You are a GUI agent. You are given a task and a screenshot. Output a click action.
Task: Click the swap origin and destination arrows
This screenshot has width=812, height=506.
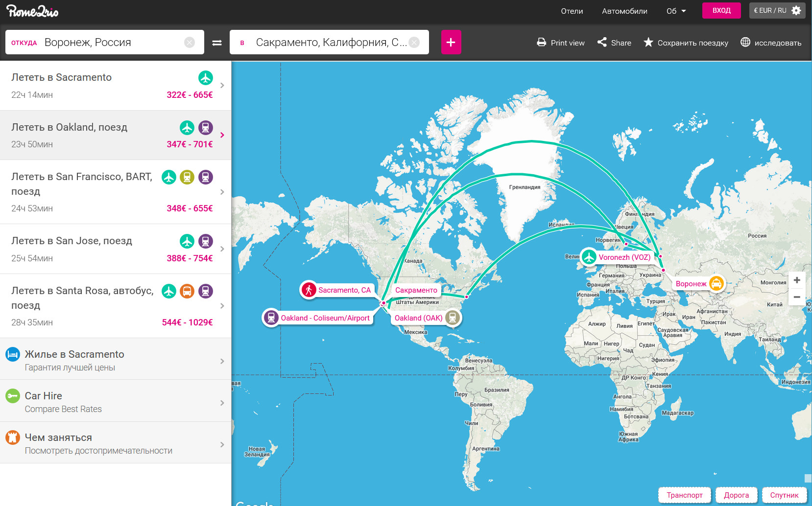point(216,43)
